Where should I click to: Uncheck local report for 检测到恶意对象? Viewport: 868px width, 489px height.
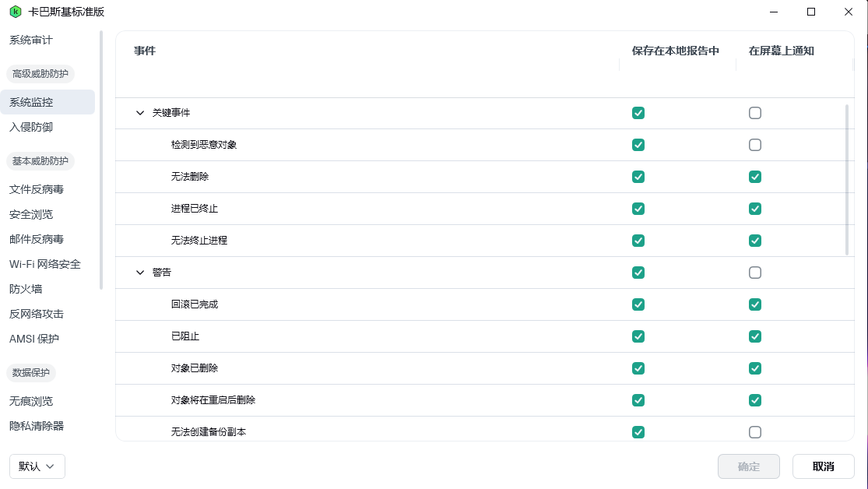click(x=638, y=145)
